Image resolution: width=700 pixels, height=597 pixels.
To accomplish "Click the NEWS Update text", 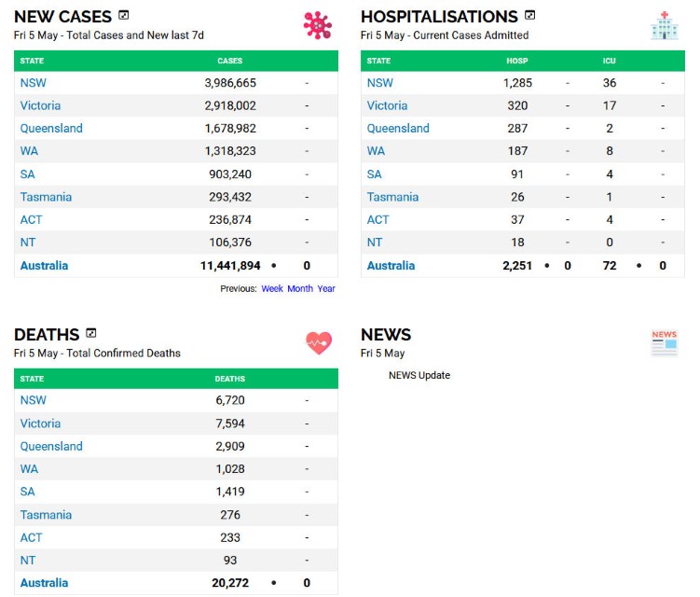I will (x=419, y=375).
